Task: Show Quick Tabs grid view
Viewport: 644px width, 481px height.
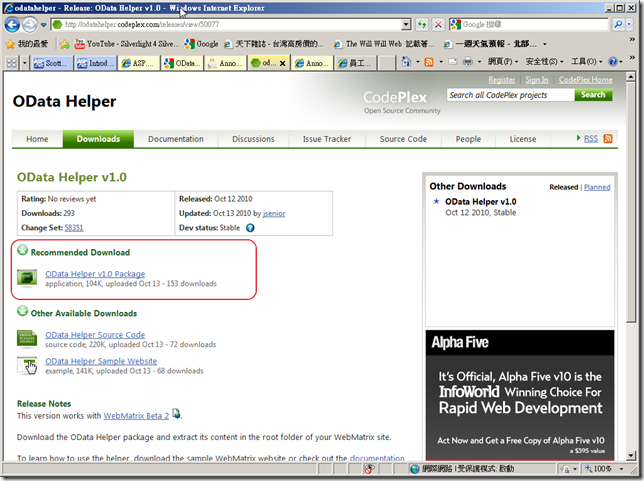Action: point(12,63)
